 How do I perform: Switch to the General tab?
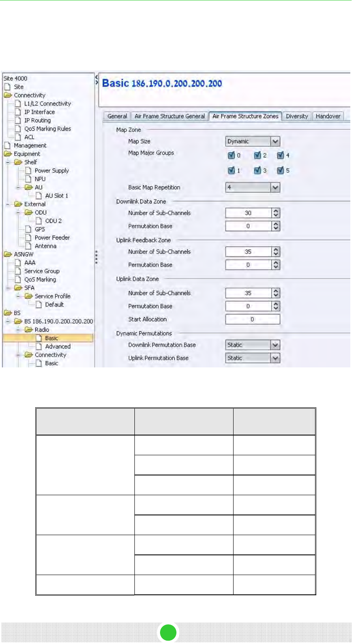(117, 116)
